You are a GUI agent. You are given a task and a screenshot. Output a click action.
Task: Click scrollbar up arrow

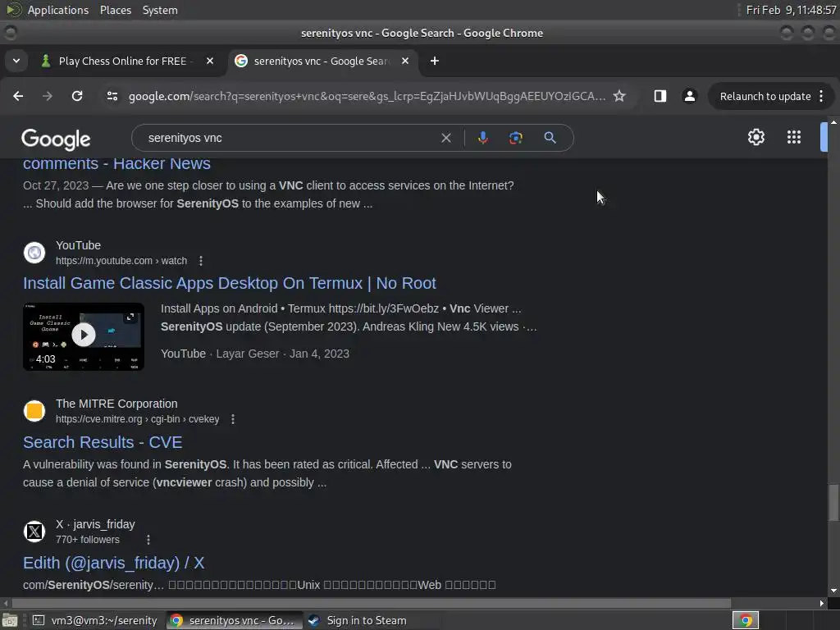tap(833, 121)
